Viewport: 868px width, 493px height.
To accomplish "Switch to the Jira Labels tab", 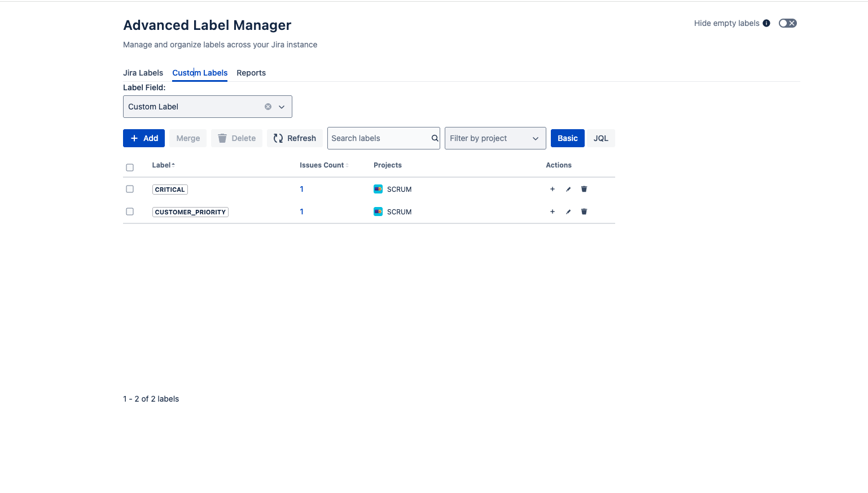I will (x=143, y=73).
